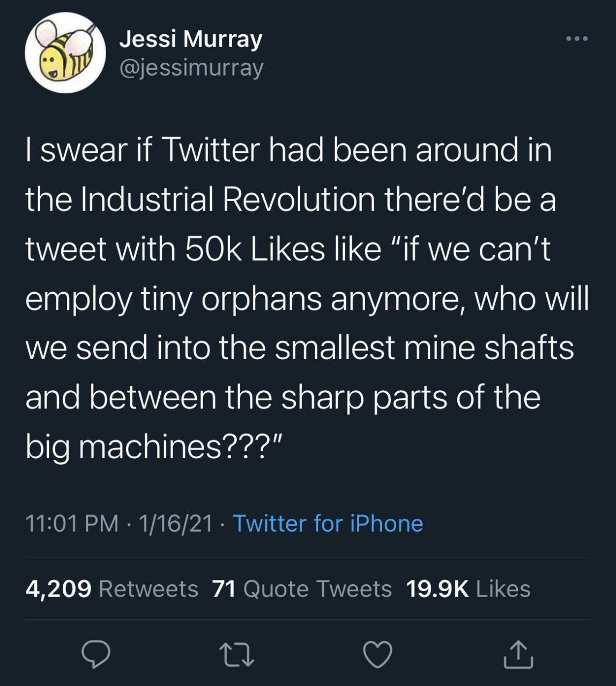Click the final line 'big machines???'

(152, 447)
